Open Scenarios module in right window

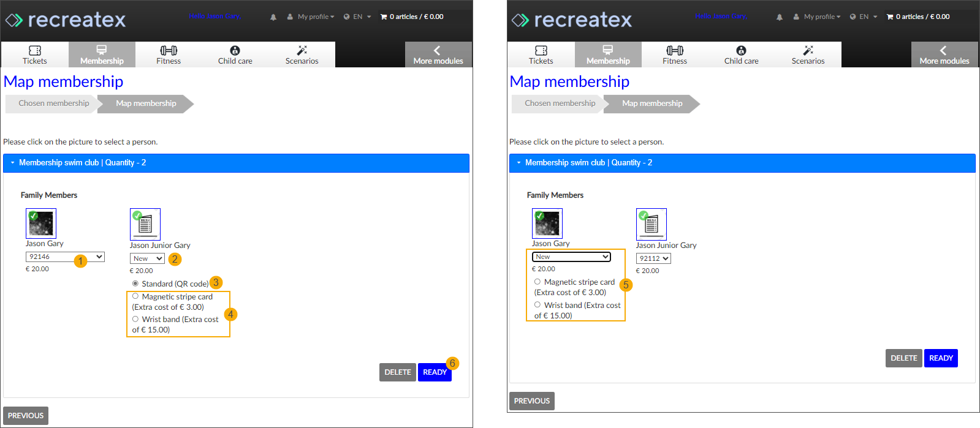(808, 54)
